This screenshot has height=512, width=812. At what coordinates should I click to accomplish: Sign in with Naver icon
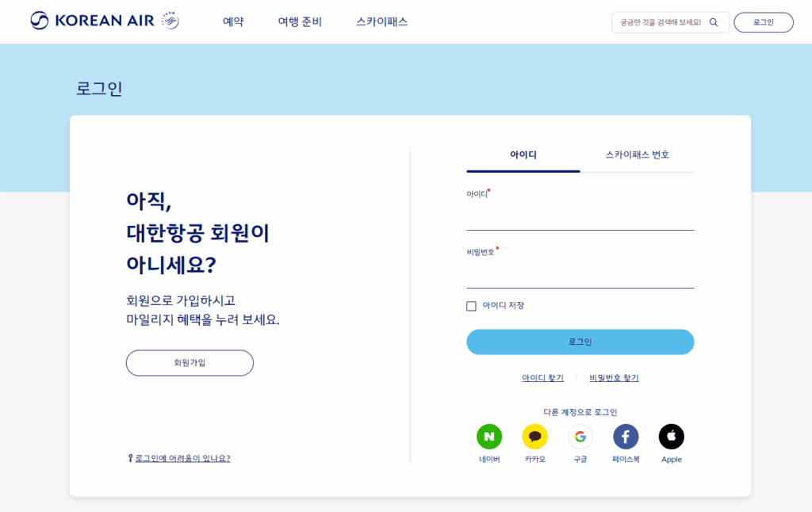(489, 437)
